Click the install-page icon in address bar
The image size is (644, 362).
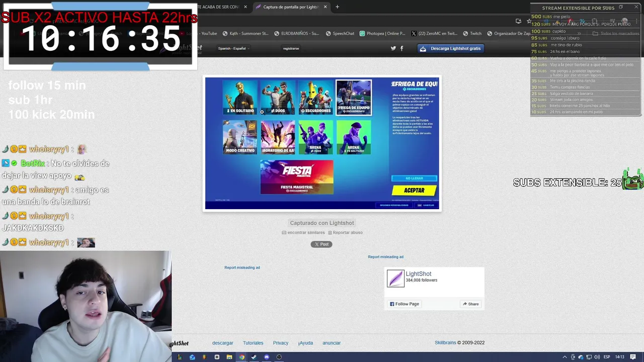coord(518,21)
